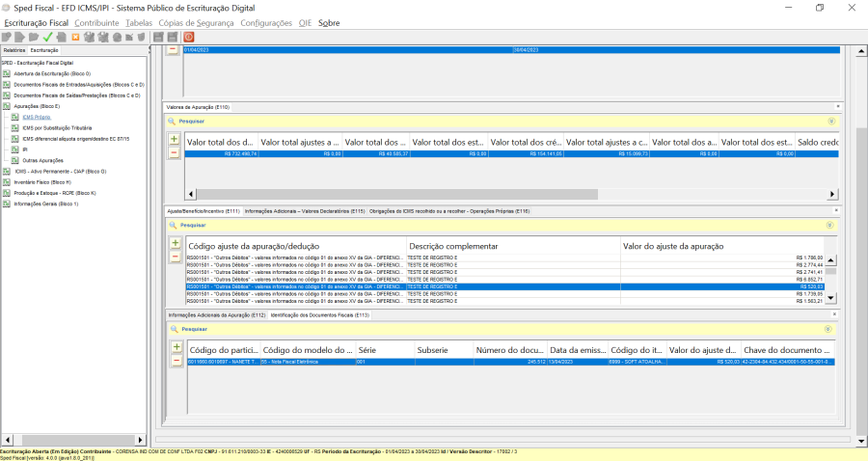The height and width of the screenshot is (461, 868).
Task: Select the Escrituração tab in left panel
Action: coord(44,50)
